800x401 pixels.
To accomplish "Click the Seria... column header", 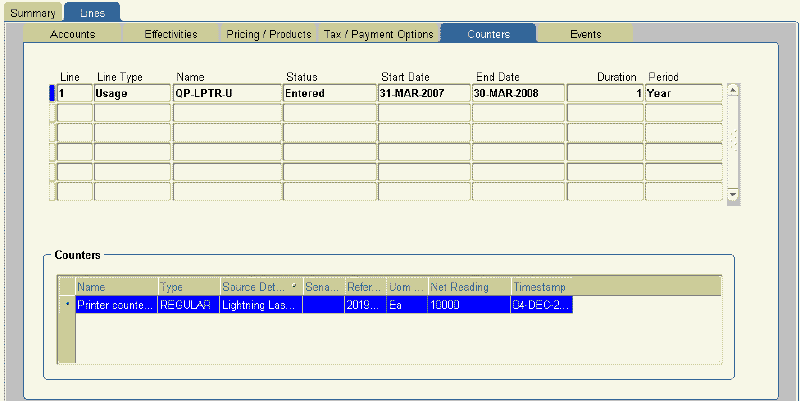I will 324,287.
